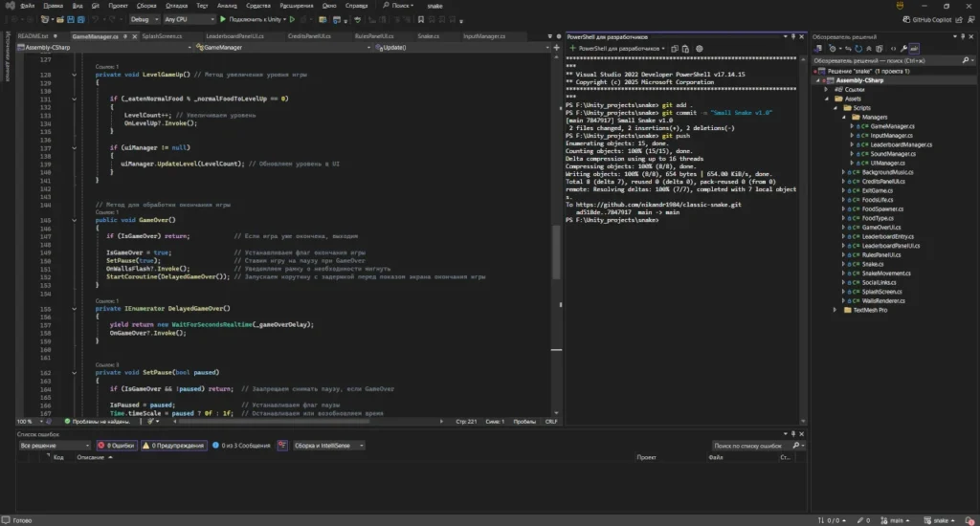This screenshot has height=526, width=980.
Task: Click the Open File folder icon
Action: click(60, 19)
